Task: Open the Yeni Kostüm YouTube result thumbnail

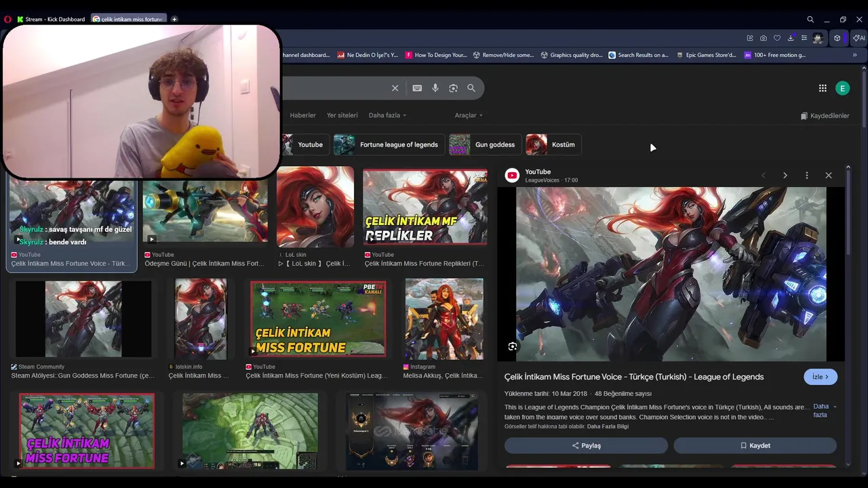Action: point(318,319)
